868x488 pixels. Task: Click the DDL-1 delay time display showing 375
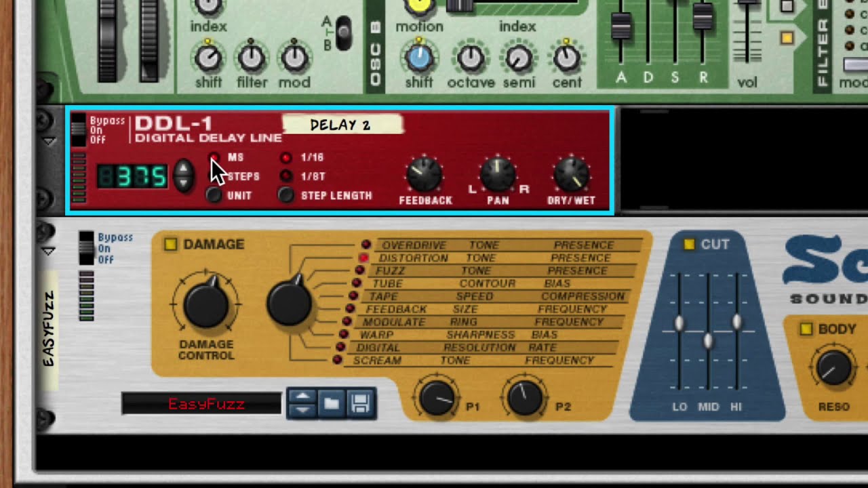pos(132,176)
